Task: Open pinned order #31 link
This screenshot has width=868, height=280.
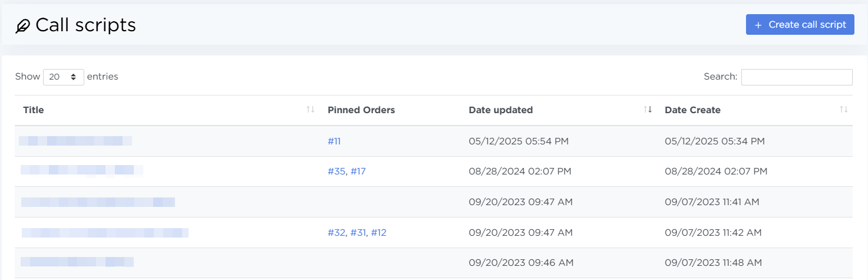Action: pos(358,233)
